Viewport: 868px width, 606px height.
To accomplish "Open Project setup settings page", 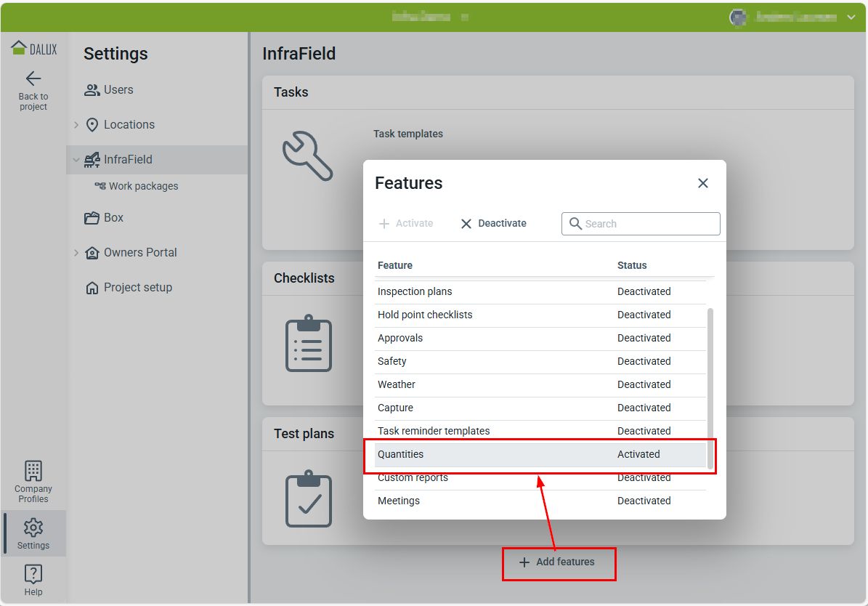I will pyautogui.click(x=137, y=288).
